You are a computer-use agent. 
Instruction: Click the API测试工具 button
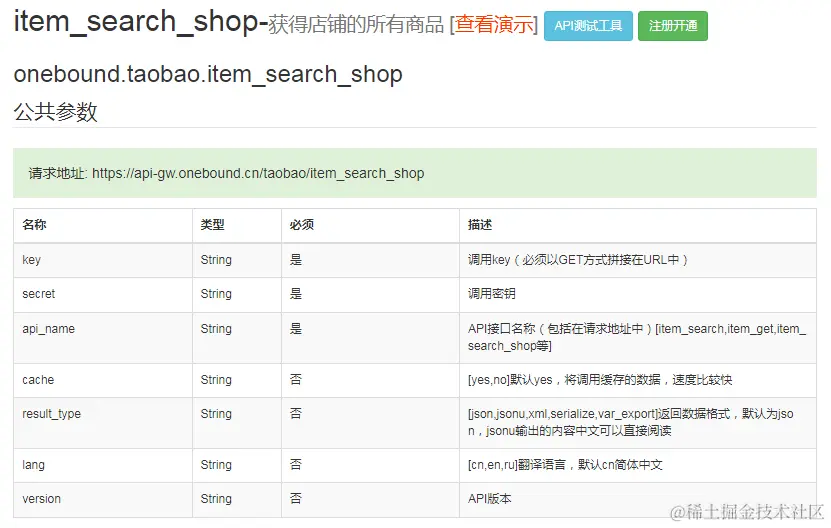pyautogui.click(x=588, y=26)
